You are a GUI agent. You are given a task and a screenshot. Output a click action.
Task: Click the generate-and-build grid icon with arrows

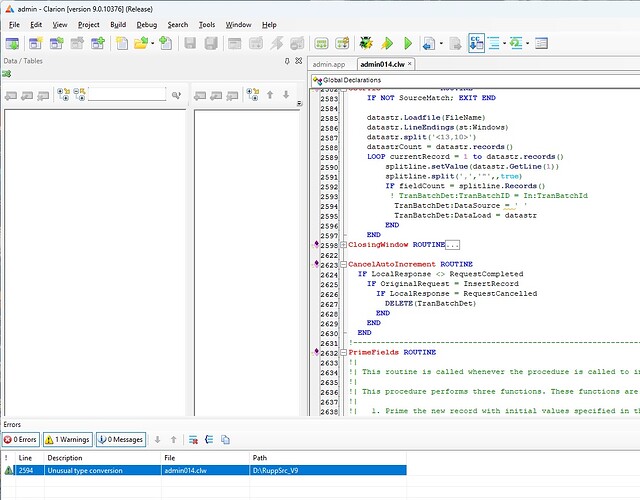pyautogui.click(x=342, y=43)
